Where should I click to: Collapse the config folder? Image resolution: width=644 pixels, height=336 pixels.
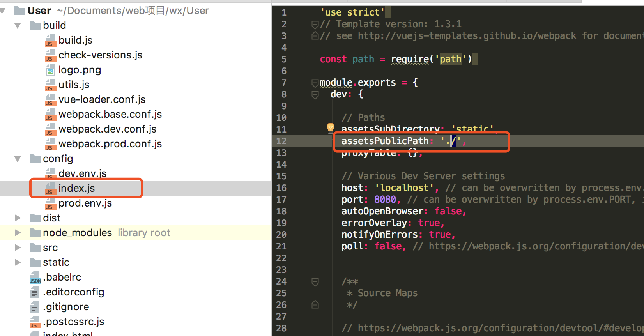[x=18, y=159]
